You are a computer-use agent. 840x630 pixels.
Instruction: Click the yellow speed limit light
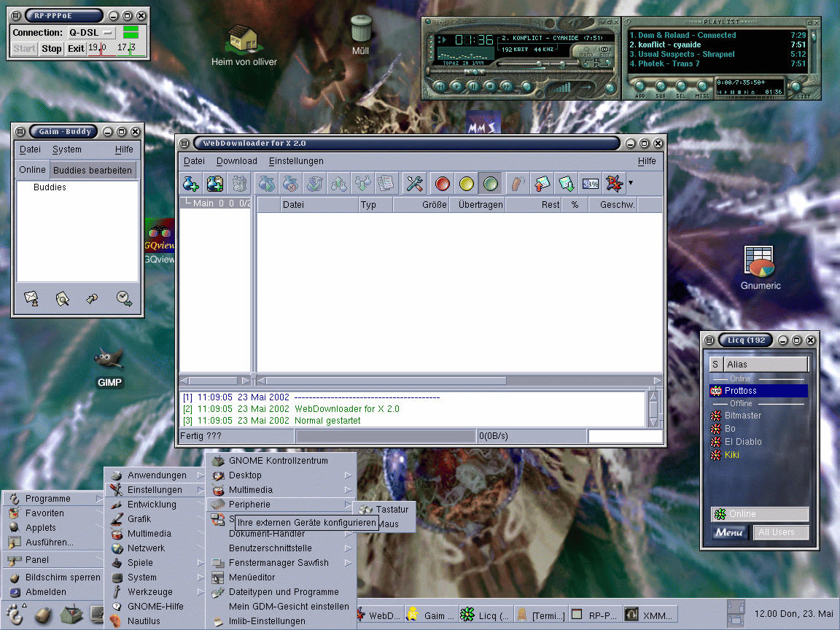click(x=467, y=184)
